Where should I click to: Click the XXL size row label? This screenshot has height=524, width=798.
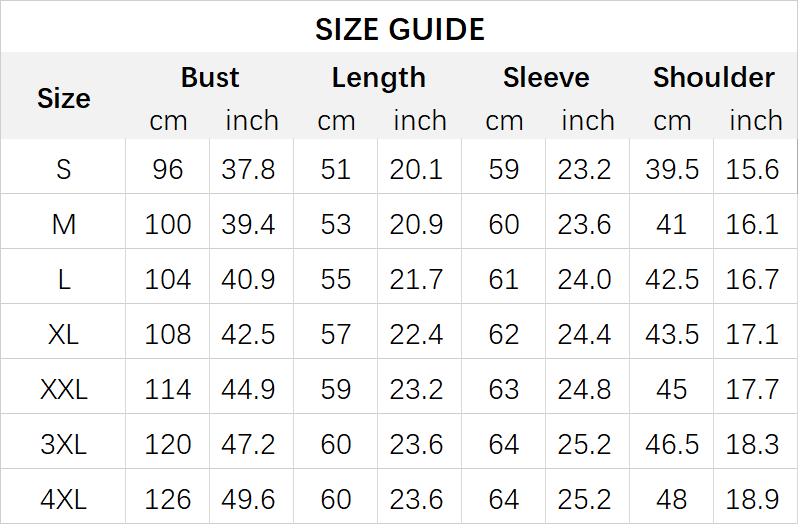(x=63, y=389)
